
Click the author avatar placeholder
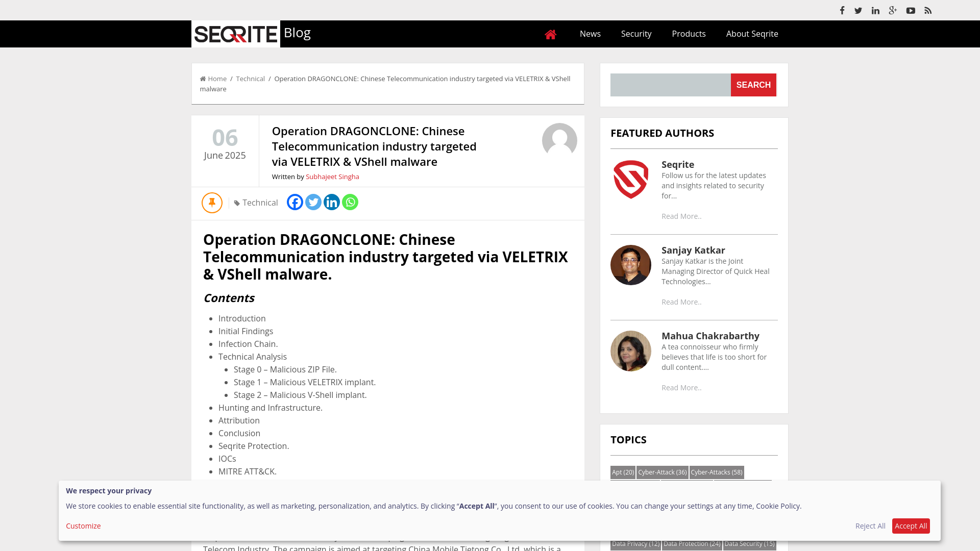coord(559,140)
